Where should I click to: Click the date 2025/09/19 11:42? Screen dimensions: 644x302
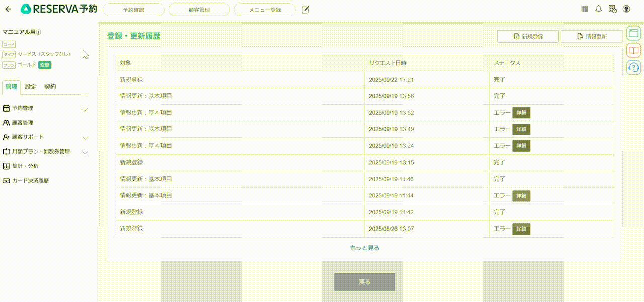tap(391, 212)
